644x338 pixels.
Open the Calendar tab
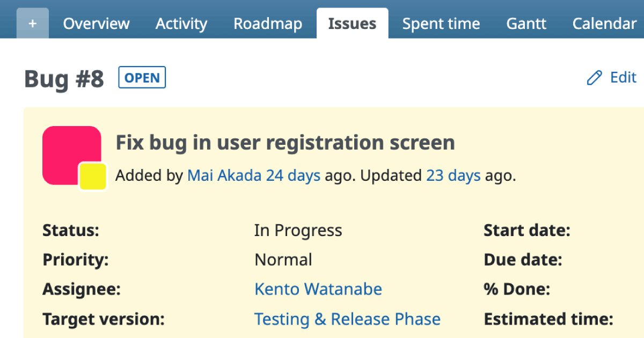[604, 24]
